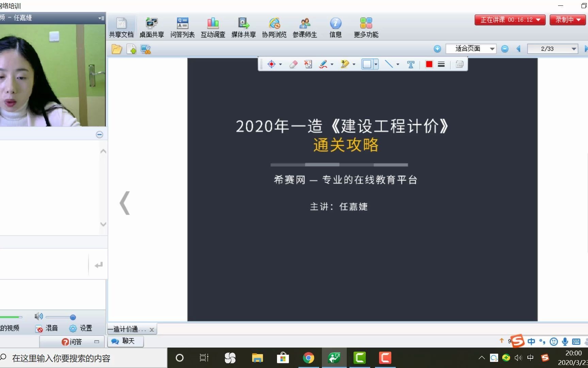Click the chat message input box
The image size is (588, 368).
[44, 264]
